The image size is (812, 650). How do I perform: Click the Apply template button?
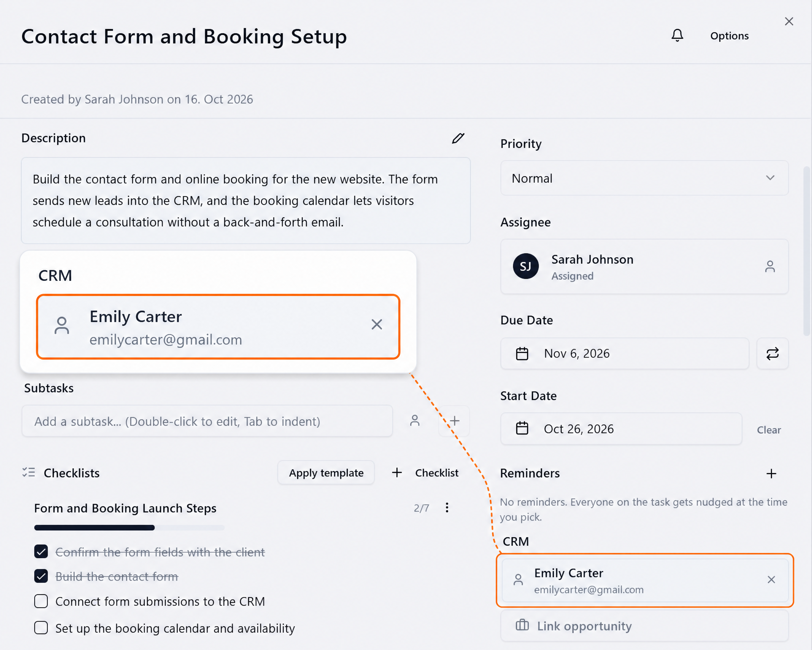326,473
